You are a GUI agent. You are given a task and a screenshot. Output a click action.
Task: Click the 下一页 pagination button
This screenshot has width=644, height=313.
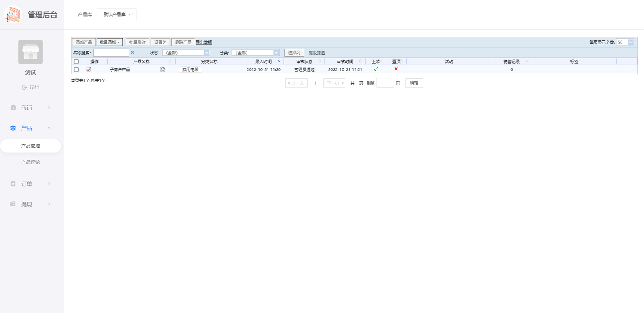pyautogui.click(x=334, y=83)
